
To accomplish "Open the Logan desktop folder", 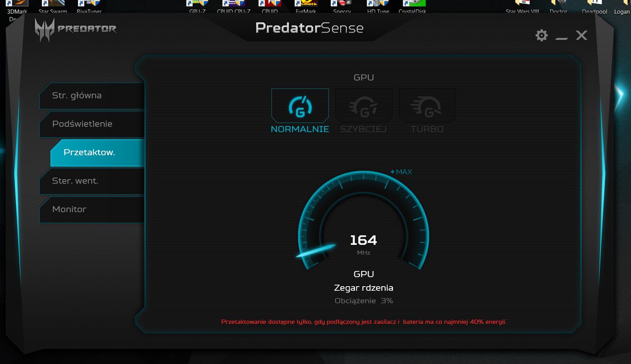I will (622, 7).
